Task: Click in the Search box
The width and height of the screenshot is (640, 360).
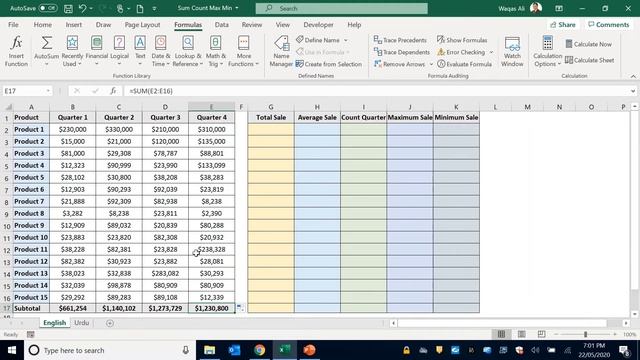Action: pyautogui.click(x=342, y=8)
